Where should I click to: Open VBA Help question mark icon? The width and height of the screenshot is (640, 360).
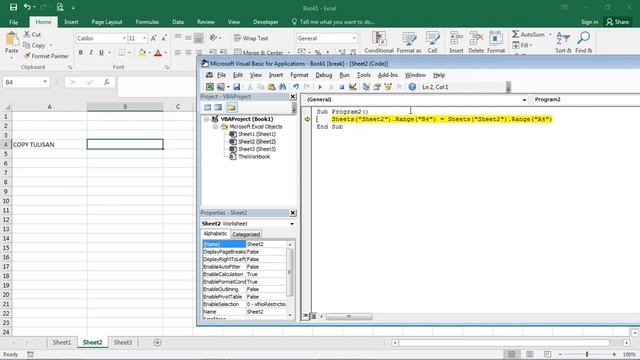point(412,87)
